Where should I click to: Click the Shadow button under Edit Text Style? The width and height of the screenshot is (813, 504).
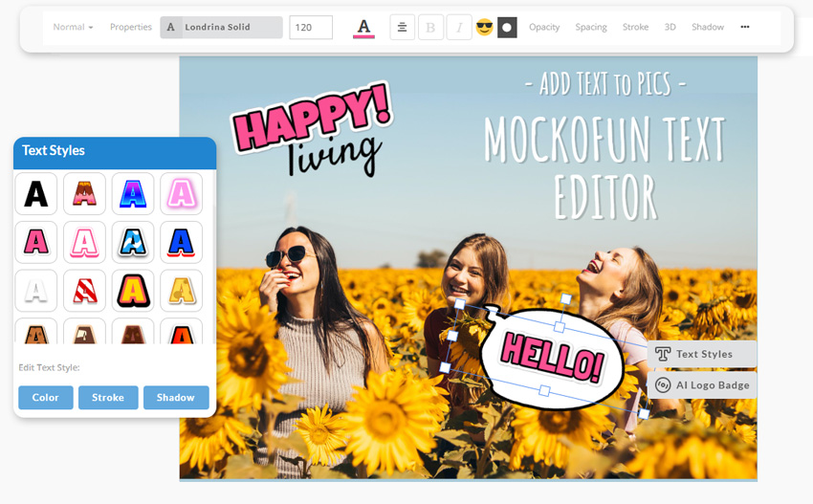pos(176,398)
